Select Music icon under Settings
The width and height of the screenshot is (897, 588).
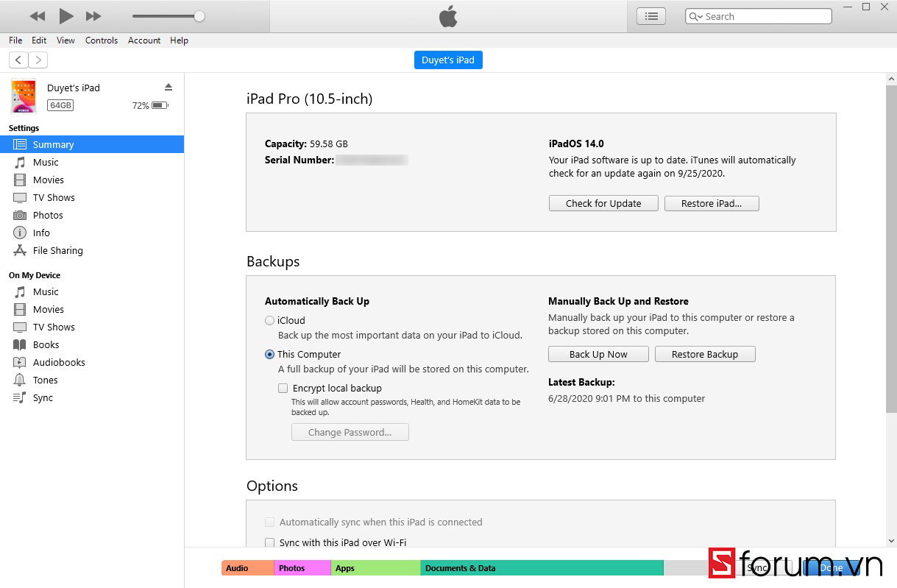pyautogui.click(x=20, y=162)
